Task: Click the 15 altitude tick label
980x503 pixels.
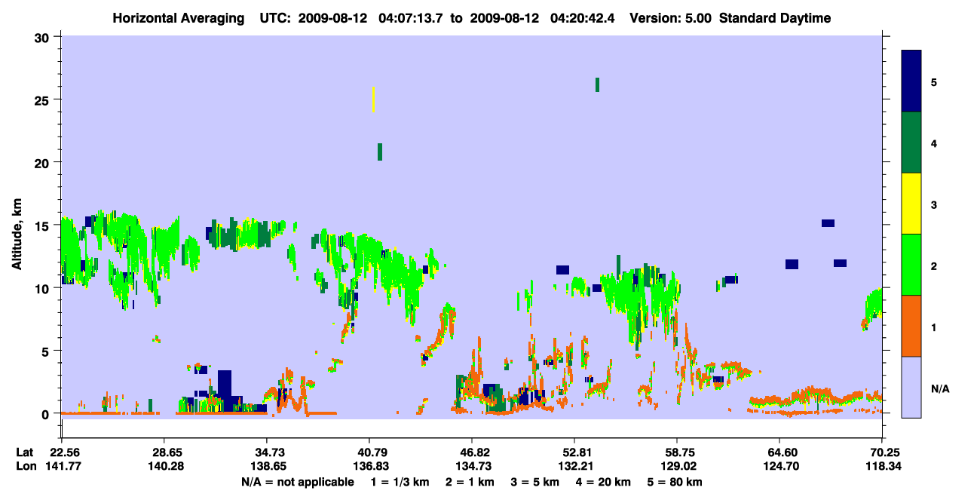Action: (x=44, y=225)
